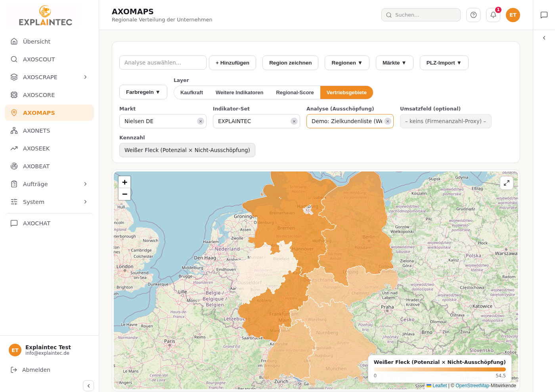Open the Umsatzfeld dropdown
The image size is (555, 392).
click(x=446, y=121)
